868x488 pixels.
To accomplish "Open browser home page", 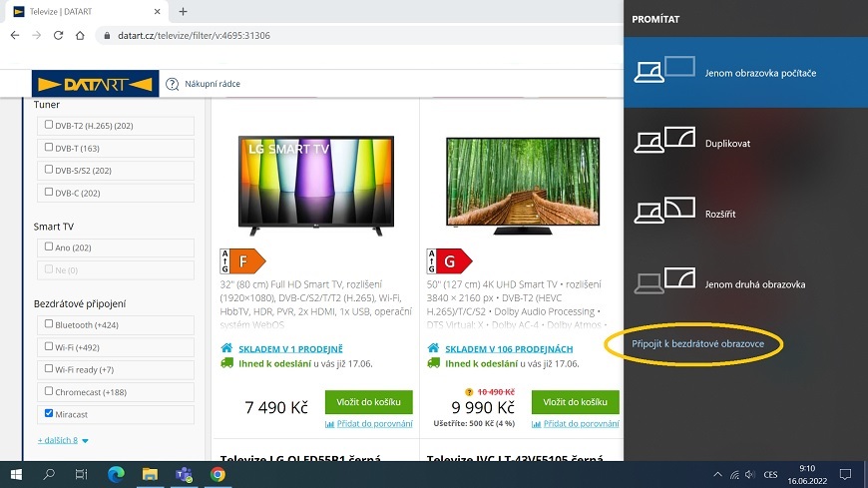I will tap(80, 36).
